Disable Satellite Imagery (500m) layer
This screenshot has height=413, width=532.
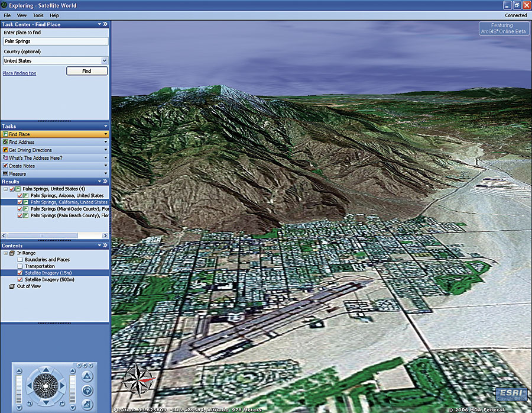point(20,279)
